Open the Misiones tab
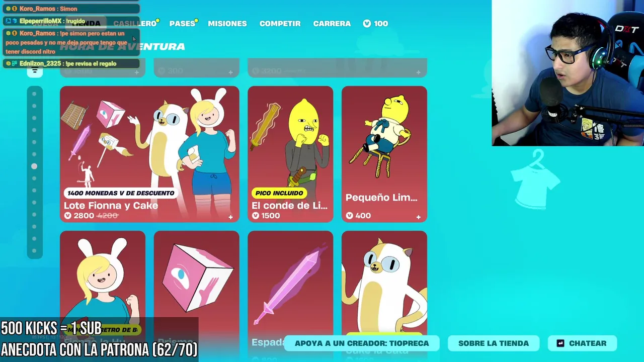Viewport: 644px width, 362px height. [x=227, y=23]
